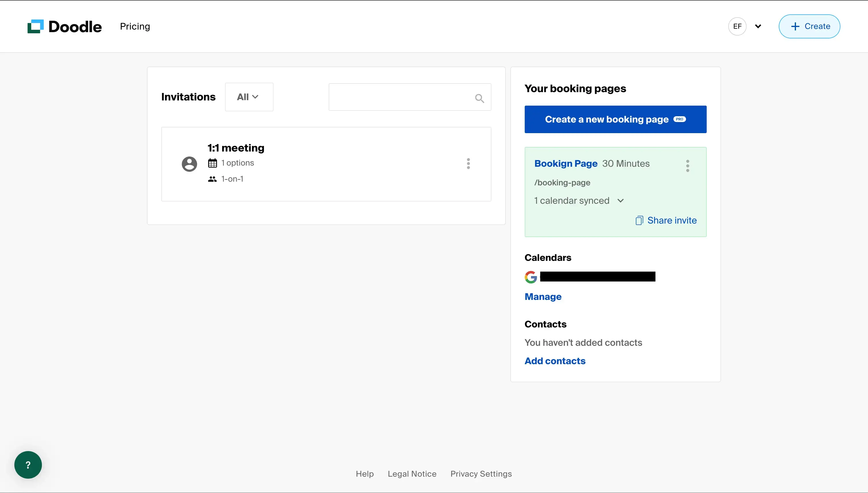Screen dimensions: 868x493
Task: Expand the user account dropdown arrow
Action: 758,26
